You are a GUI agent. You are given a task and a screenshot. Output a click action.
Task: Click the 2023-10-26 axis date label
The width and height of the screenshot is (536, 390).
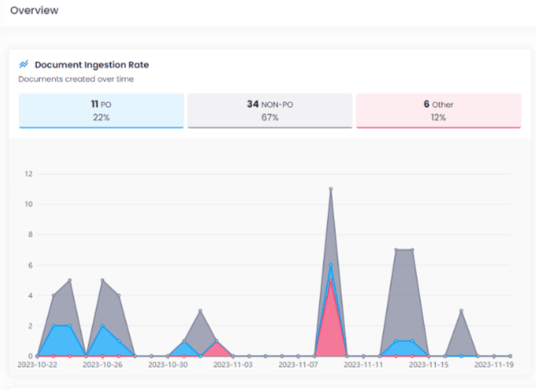coord(103,365)
